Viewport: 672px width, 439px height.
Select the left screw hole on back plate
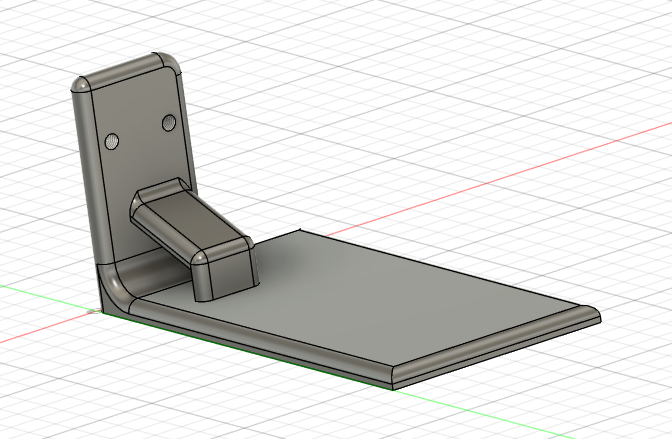pyautogui.click(x=112, y=141)
